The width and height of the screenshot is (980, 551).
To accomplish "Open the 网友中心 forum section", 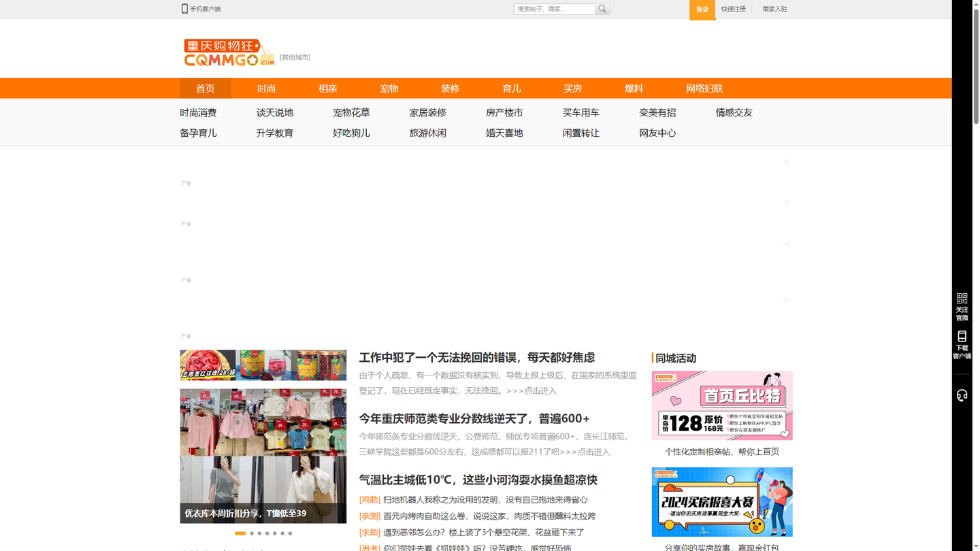I will tap(657, 133).
